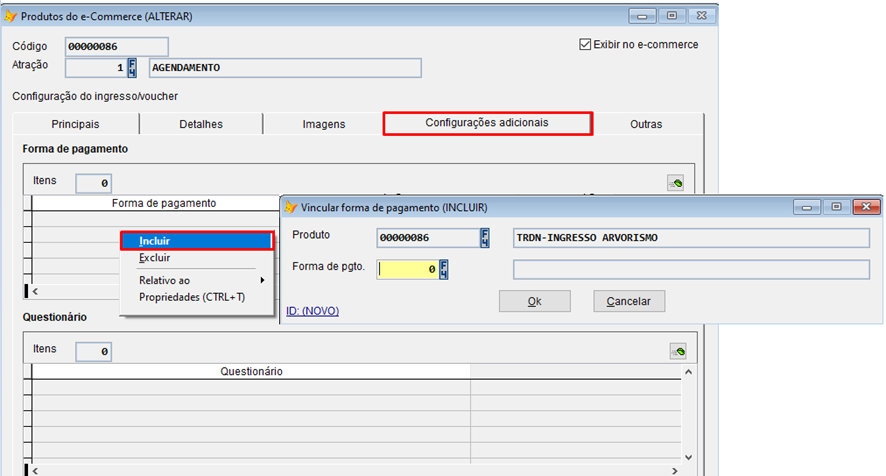This screenshot has width=886, height=476.
Task: Open Propriedades (CTRL+T) menu entry
Action: click(192, 297)
